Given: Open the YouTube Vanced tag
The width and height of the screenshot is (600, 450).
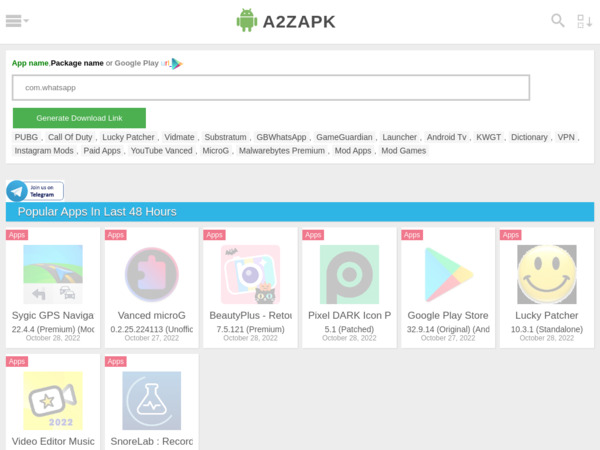Looking at the screenshot, I should click(x=161, y=151).
